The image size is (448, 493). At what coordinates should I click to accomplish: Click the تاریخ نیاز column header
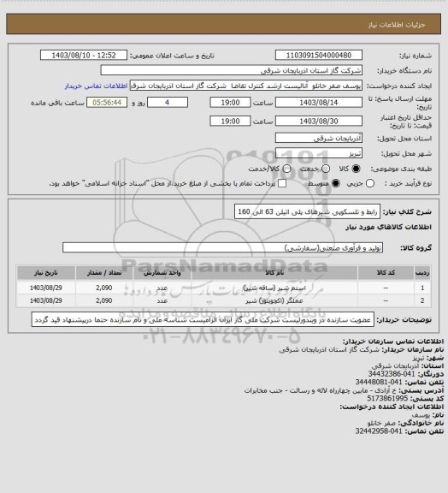click(x=46, y=272)
